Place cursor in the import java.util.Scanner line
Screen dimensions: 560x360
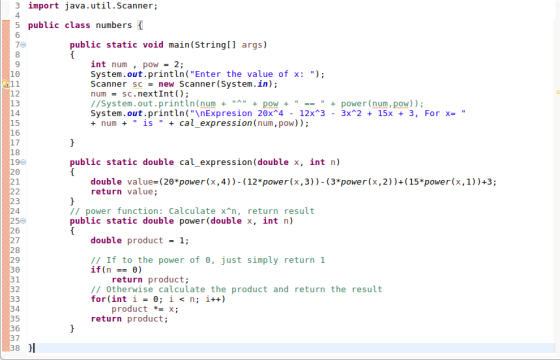coord(92,6)
